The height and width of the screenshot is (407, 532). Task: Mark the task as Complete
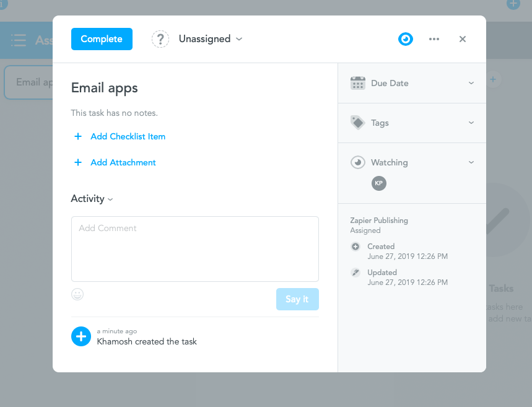(102, 39)
